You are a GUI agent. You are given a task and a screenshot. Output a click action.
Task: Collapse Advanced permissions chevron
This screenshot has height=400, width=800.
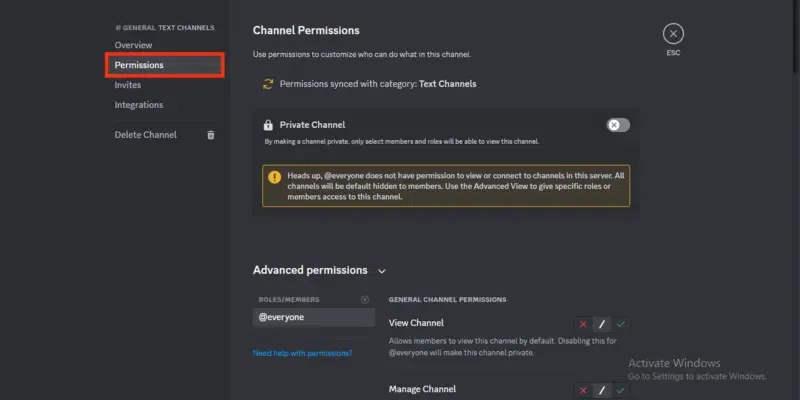coord(382,271)
